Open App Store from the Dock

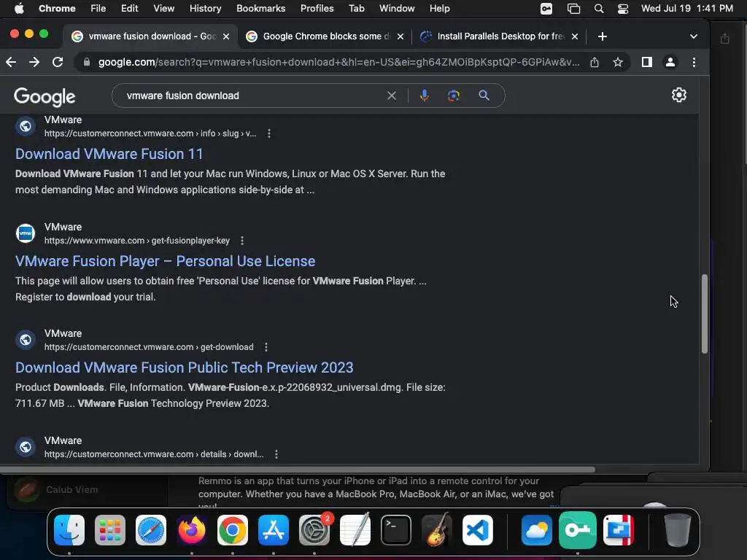tap(274, 530)
